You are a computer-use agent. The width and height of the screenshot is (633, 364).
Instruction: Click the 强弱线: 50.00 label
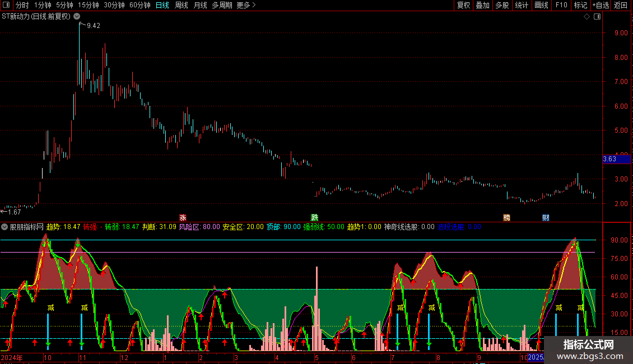(x=324, y=227)
